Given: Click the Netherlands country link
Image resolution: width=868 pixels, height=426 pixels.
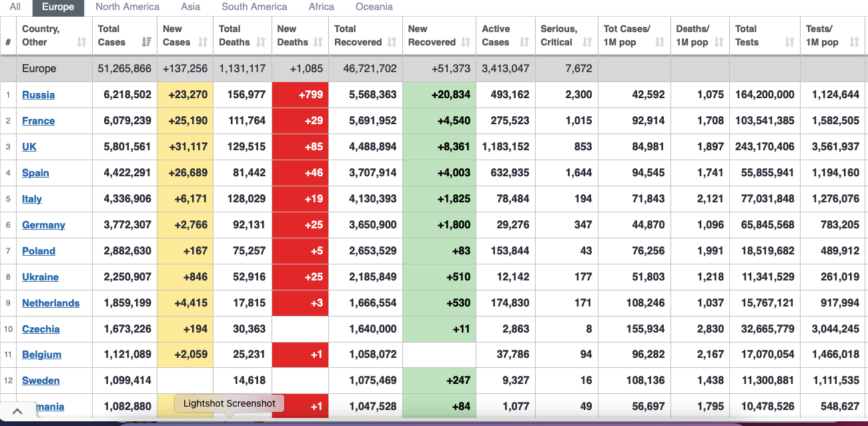Looking at the screenshot, I should [x=51, y=303].
